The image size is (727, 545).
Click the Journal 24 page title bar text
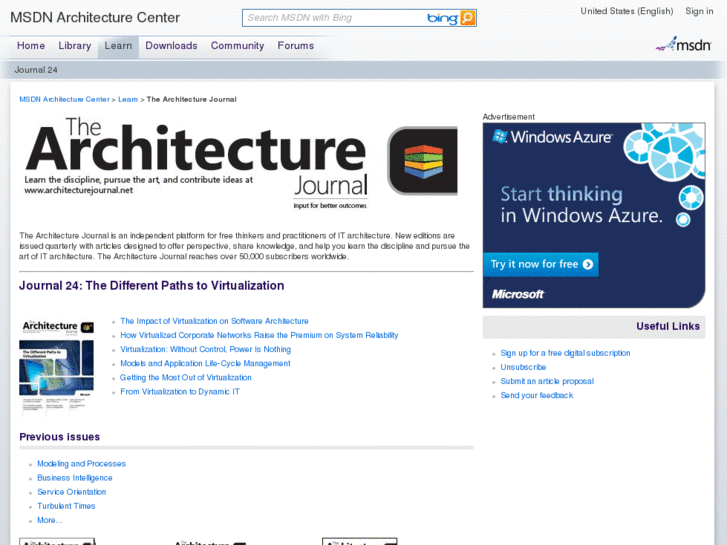36,70
